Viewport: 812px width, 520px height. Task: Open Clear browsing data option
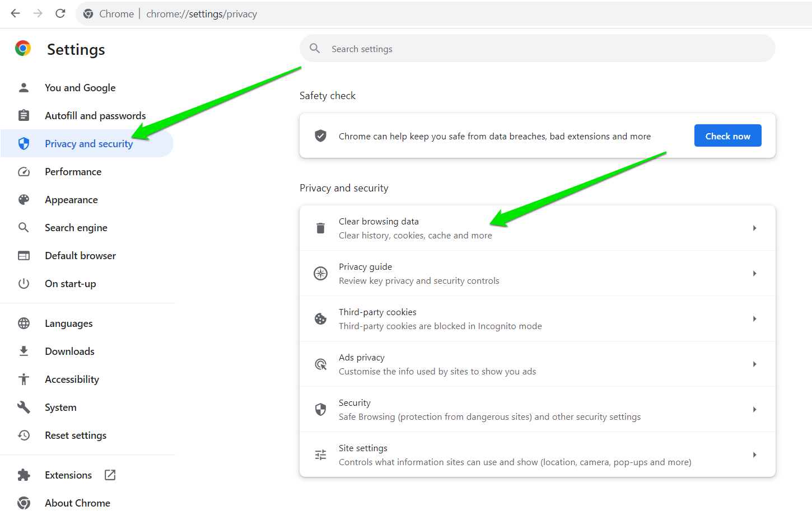[538, 228]
